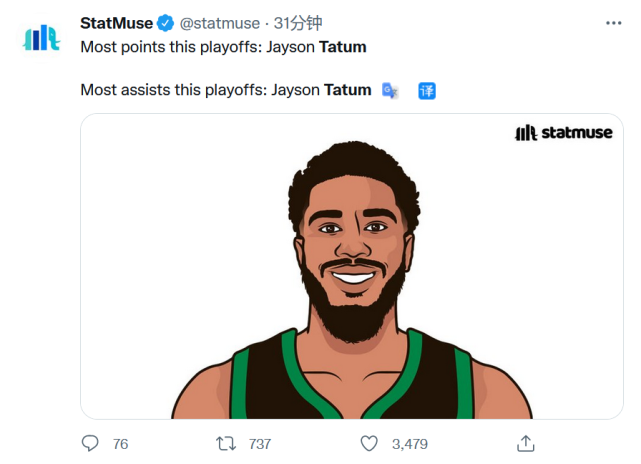641x464 pixels.
Task: Click the 3,479 likes count
Action: click(410, 442)
